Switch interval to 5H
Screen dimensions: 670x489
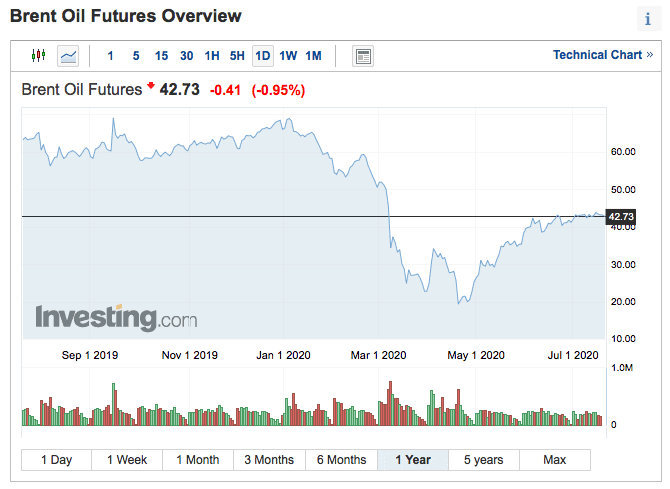coord(237,55)
